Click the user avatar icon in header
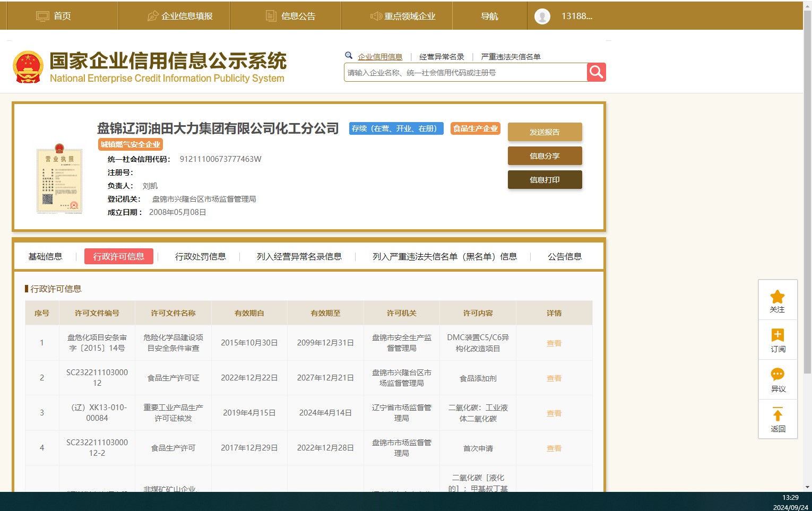Screen dimensions: 812x511 [x=542, y=16]
